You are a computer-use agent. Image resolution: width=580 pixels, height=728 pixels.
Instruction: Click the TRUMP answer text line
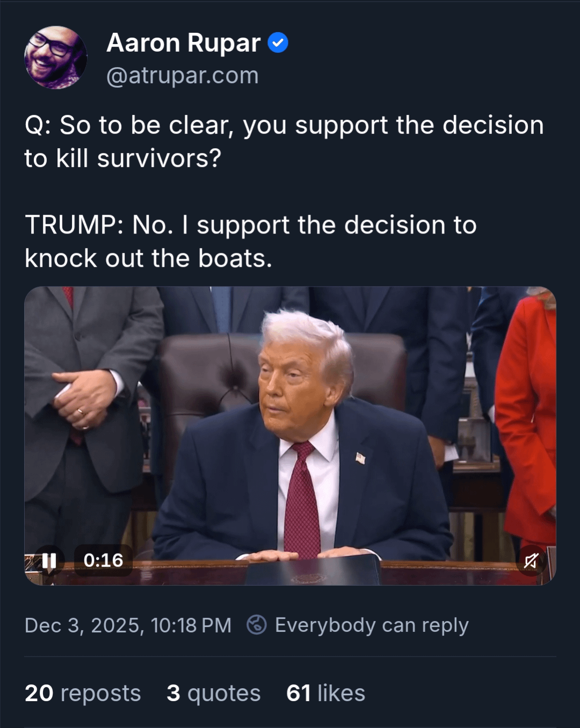(250, 225)
